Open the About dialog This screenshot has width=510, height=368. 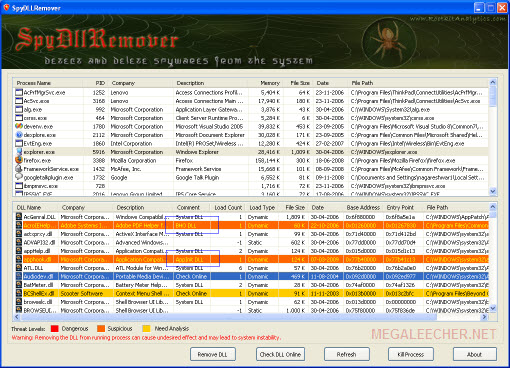coord(474,354)
